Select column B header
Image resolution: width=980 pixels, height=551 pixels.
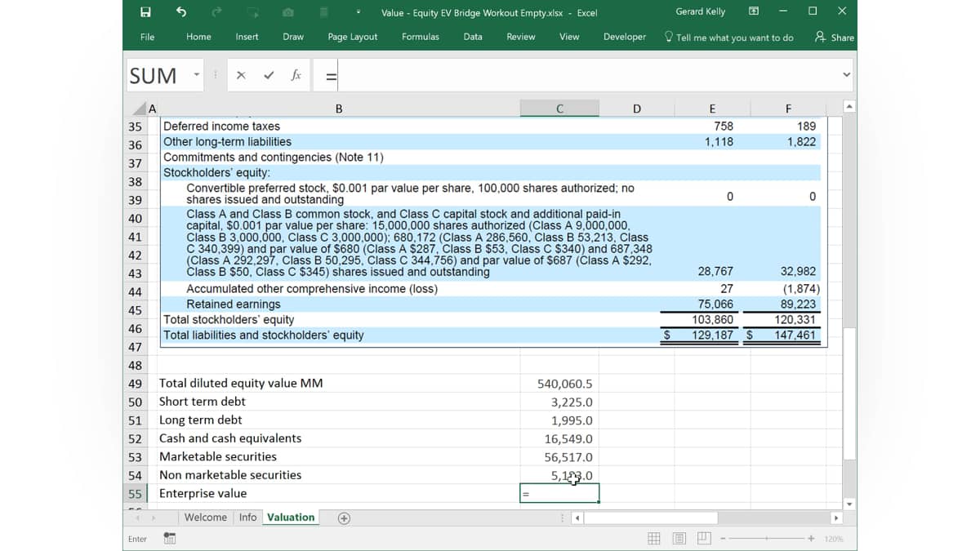pos(339,109)
